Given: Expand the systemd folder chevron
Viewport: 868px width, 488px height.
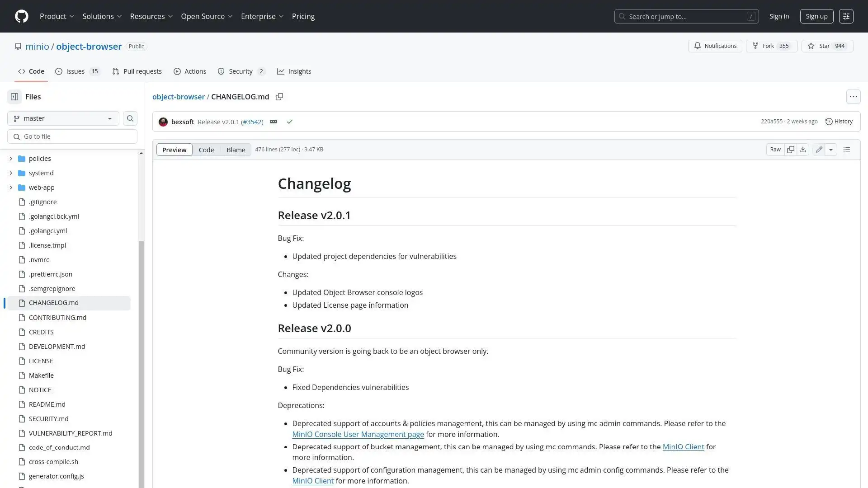Looking at the screenshot, I should click(11, 173).
